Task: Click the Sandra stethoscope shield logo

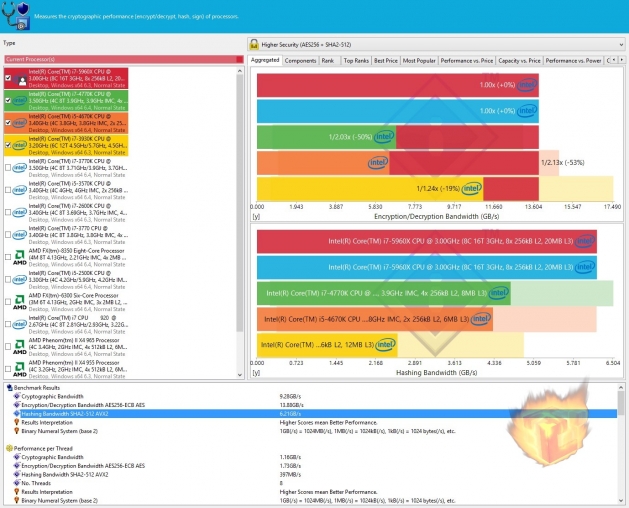Action: pos(16,15)
